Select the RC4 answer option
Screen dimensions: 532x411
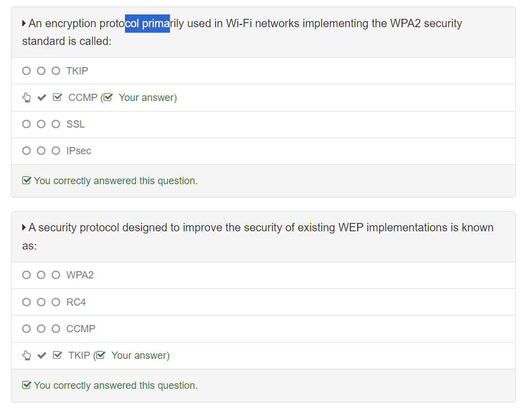click(x=76, y=302)
